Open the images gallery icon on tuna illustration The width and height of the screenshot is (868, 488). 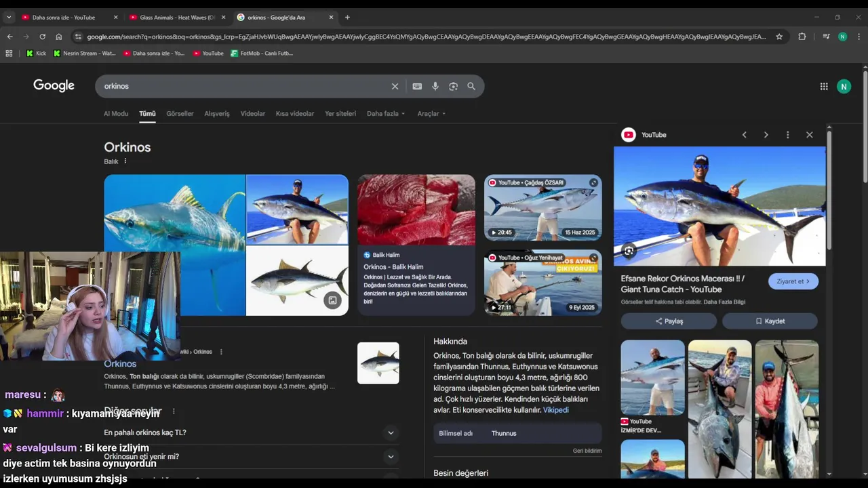[332, 300]
